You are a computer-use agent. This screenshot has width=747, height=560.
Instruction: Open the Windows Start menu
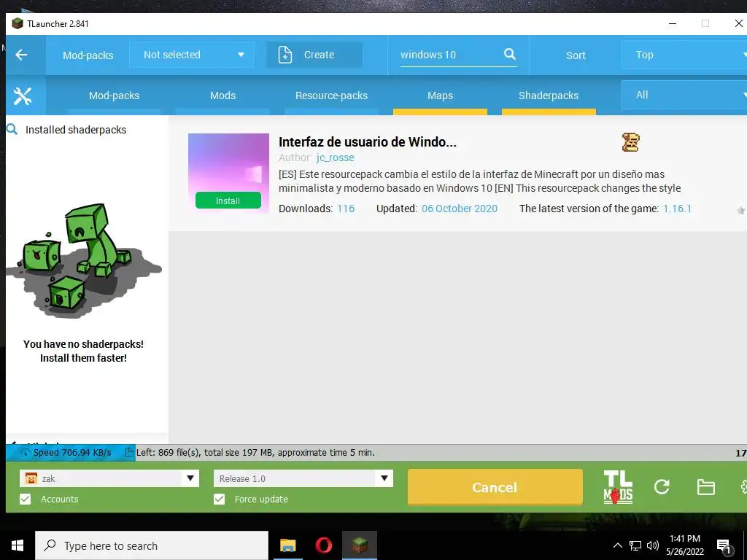pos(18,545)
